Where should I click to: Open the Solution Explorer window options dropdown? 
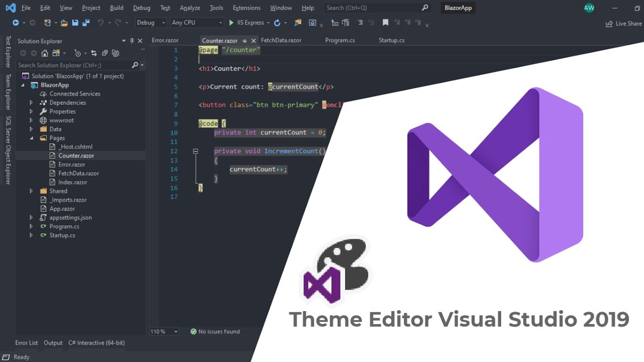point(124,41)
